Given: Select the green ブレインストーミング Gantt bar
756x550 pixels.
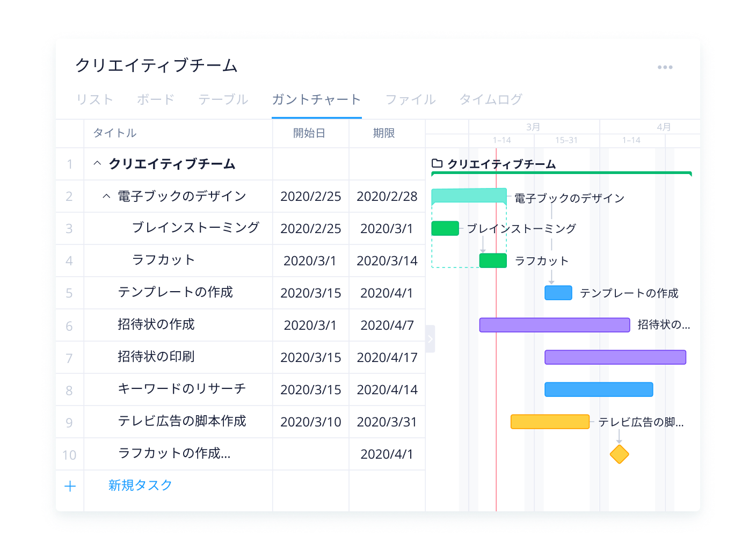Looking at the screenshot, I should coord(445,228).
